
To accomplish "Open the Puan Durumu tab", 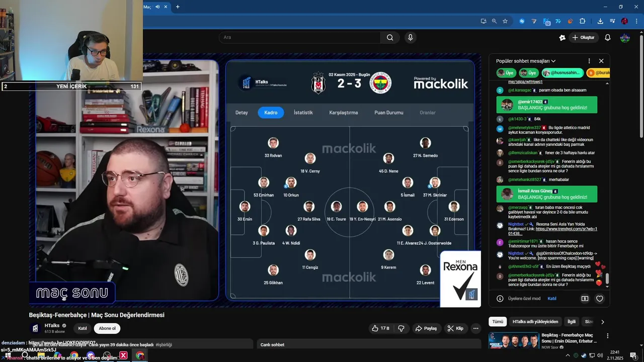I will (x=389, y=113).
